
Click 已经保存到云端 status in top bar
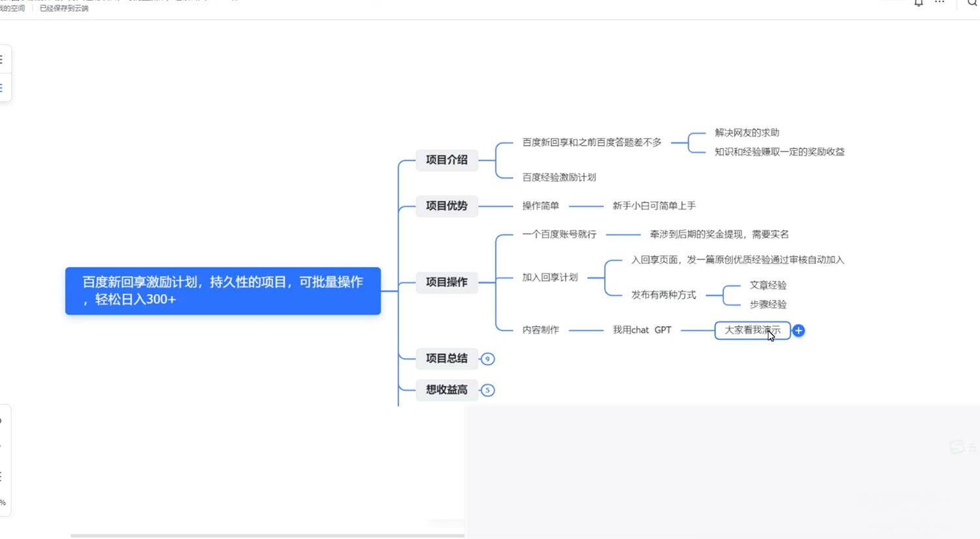pyautogui.click(x=63, y=8)
